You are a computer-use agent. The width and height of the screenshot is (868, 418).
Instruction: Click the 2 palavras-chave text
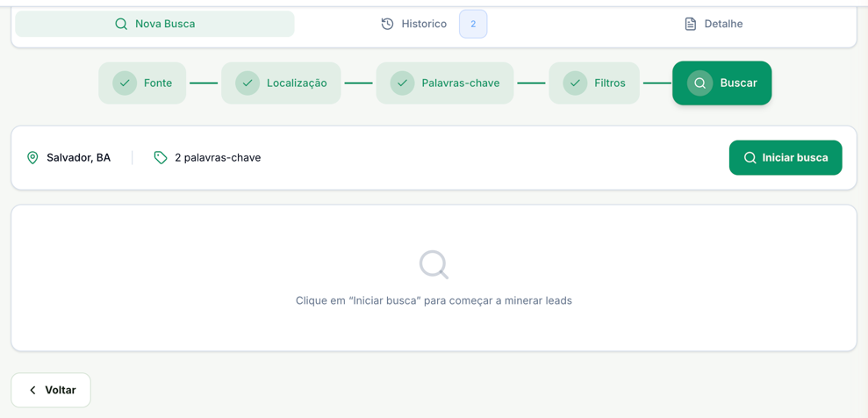(x=218, y=158)
